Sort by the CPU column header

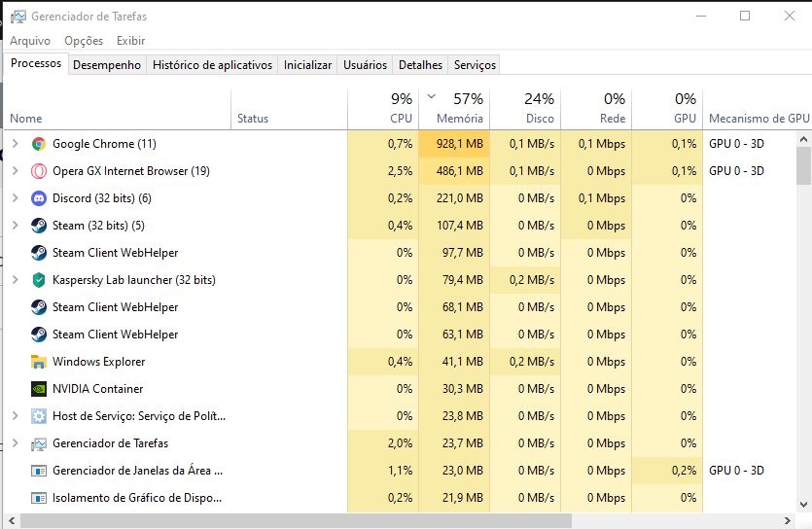[383, 109]
